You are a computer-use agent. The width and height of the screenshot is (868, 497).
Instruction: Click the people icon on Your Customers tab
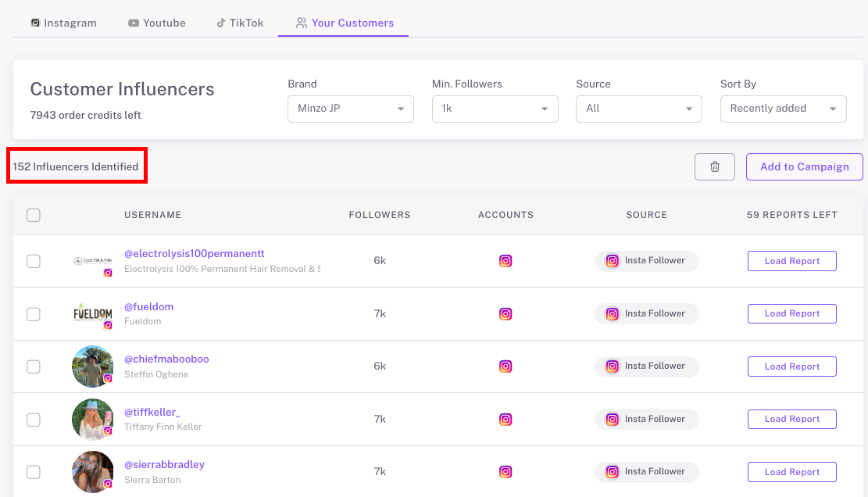pyautogui.click(x=301, y=23)
